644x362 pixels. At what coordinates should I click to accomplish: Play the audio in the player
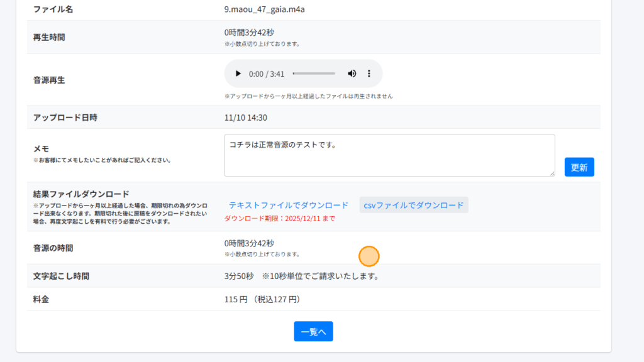[x=238, y=74]
